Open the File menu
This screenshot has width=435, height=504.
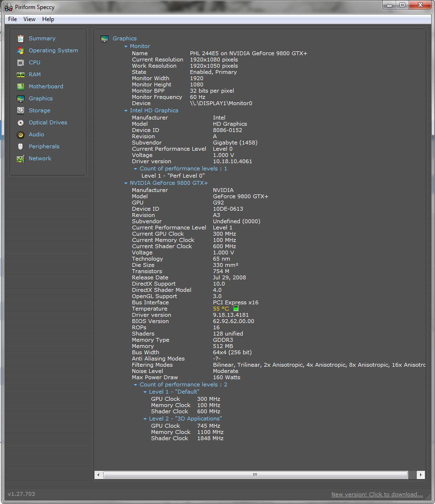12,19
